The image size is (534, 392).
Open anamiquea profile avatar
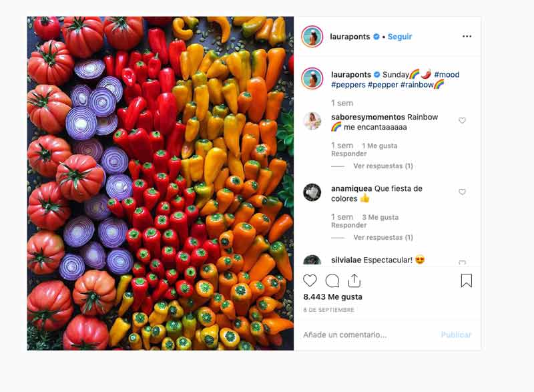tap(312, 192)
